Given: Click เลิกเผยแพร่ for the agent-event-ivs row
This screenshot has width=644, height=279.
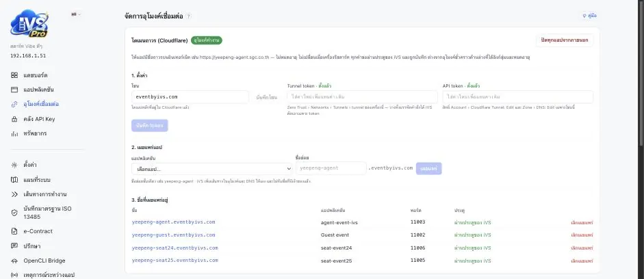Looking at the screenshot, I should tap(582, 223).
